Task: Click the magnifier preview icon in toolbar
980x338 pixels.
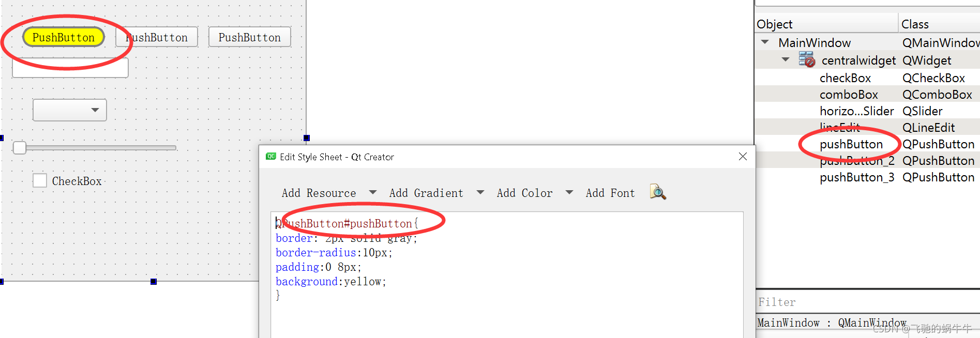Action: point(658,192)
